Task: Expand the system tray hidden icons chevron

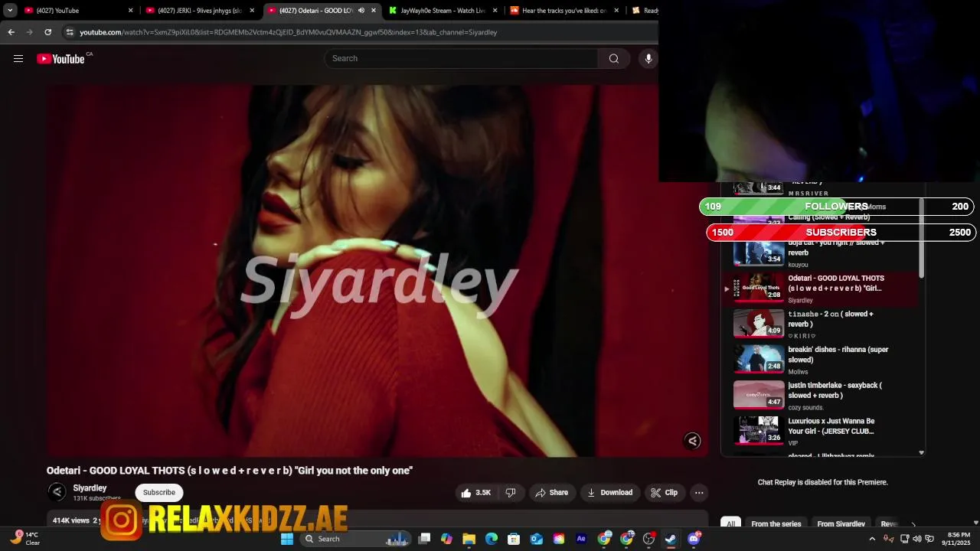Action: click(x=872, y=539)
